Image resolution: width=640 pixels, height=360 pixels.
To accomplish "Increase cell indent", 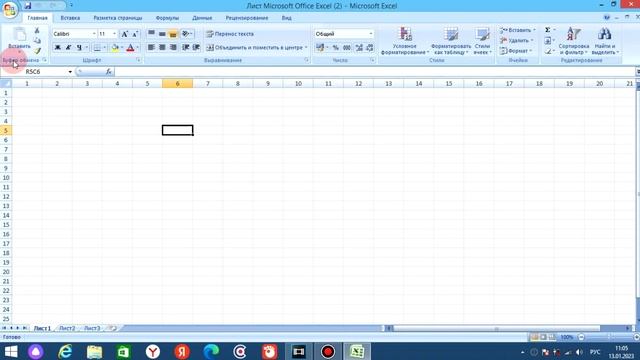I will 196,48.
